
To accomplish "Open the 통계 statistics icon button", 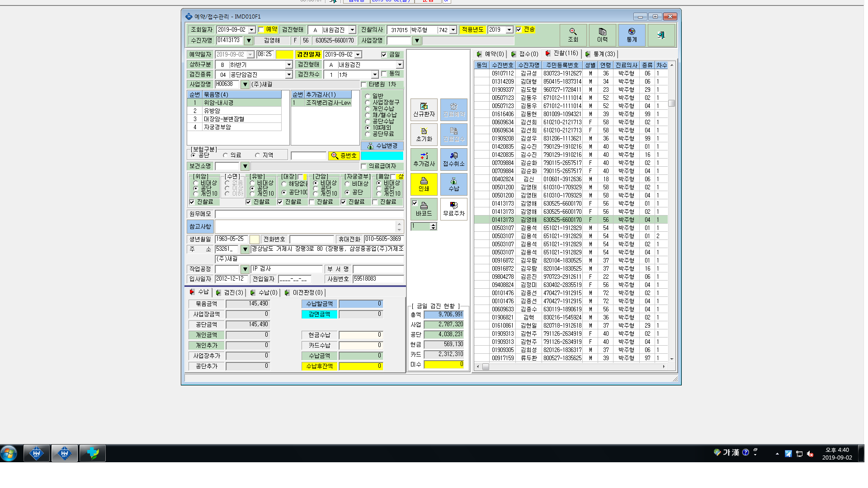I will pos(632,35).
